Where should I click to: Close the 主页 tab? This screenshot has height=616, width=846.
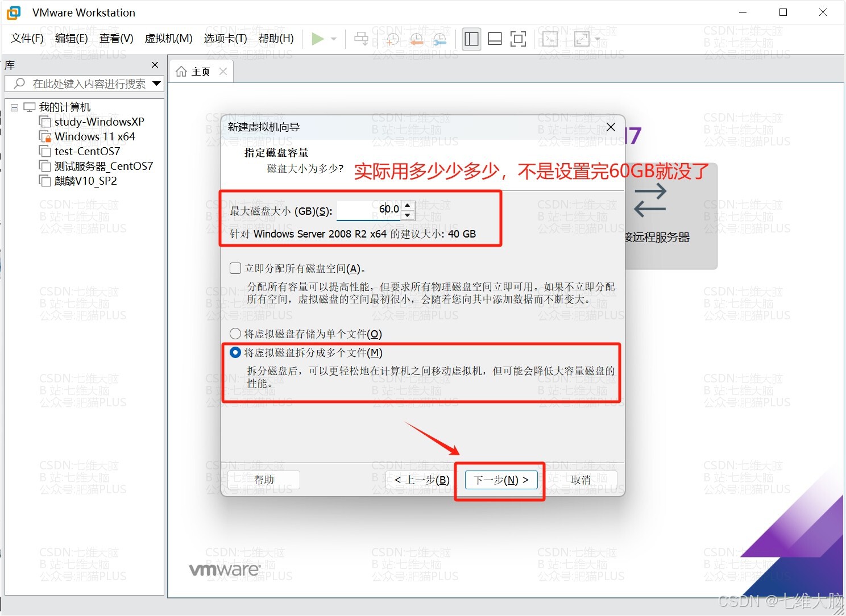[223, 72]
